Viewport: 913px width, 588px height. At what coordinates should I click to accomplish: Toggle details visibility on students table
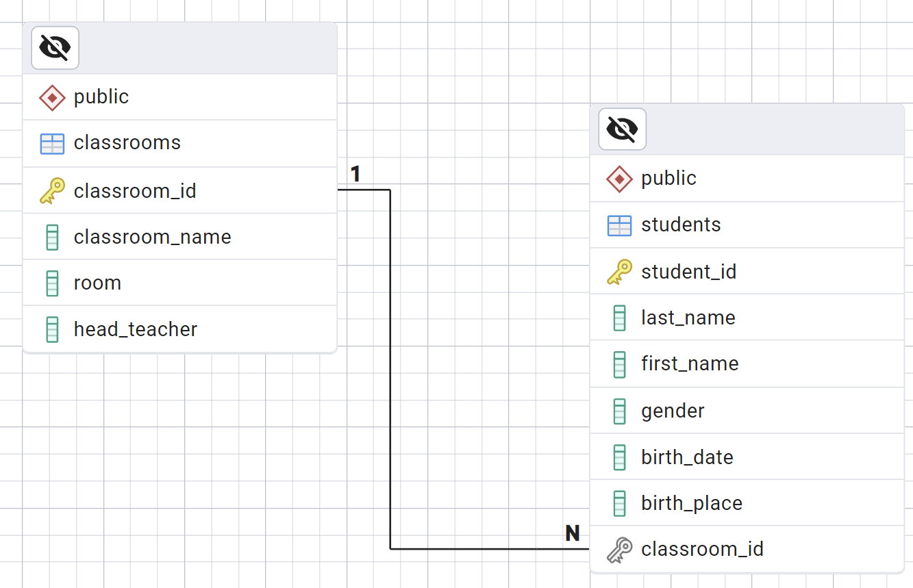pos(622,129)
